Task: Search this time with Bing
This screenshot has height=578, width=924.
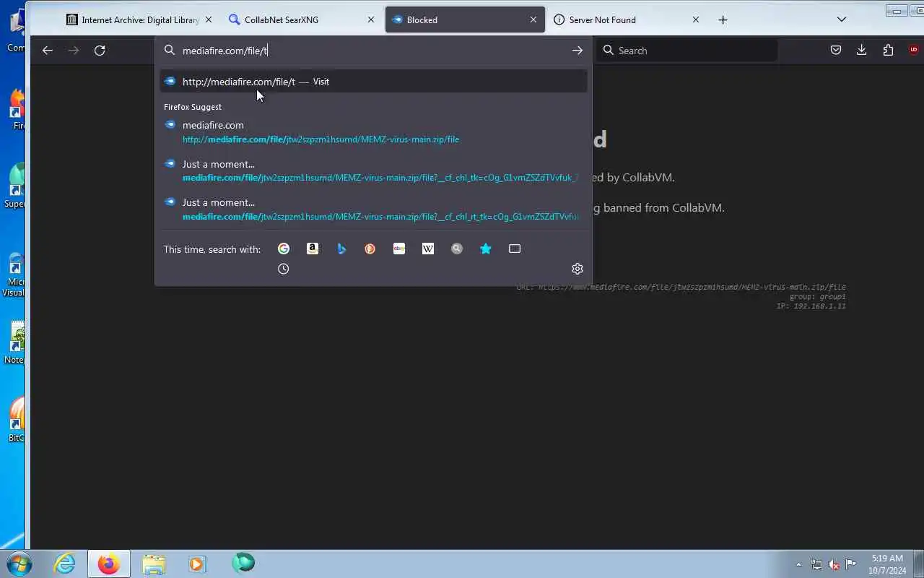Action: tap(341, 249)
